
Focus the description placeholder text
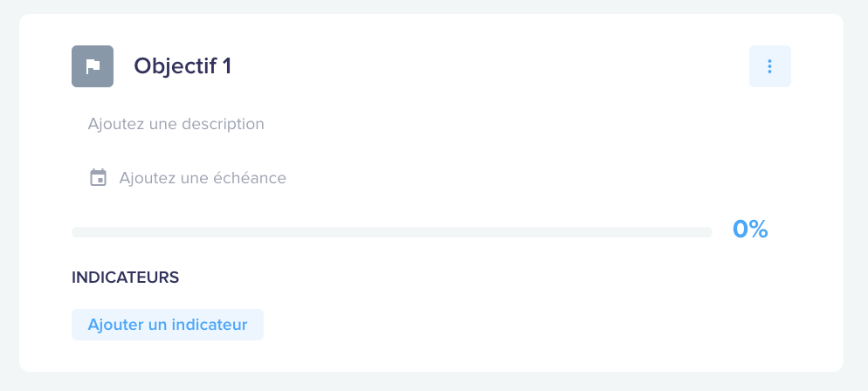point(176,124)
